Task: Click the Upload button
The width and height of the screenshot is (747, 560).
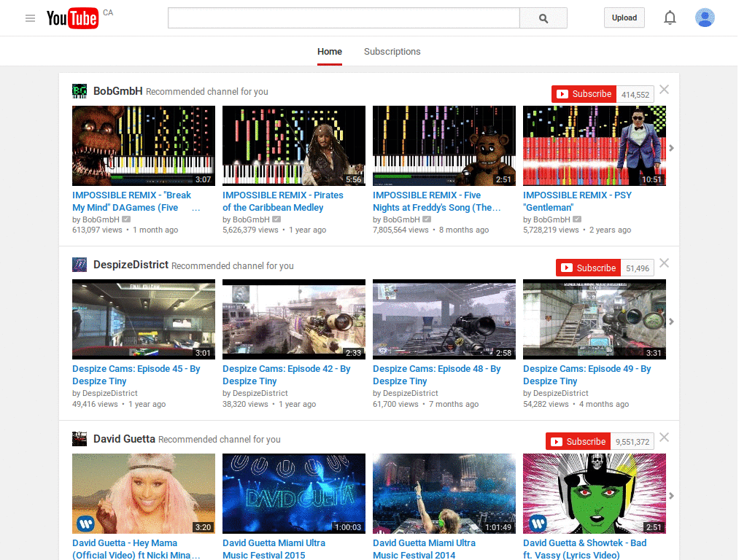Action: (x=624, y=17)
